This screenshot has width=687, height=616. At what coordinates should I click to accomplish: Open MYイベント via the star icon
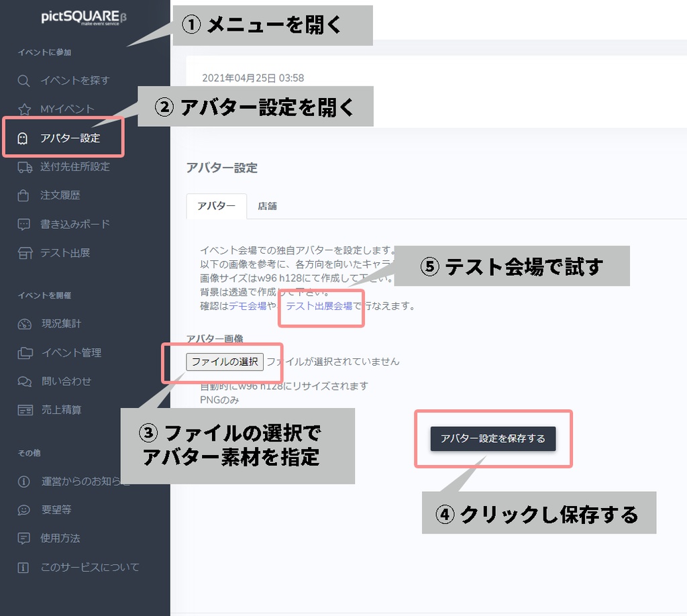click(x=23, y=109)
